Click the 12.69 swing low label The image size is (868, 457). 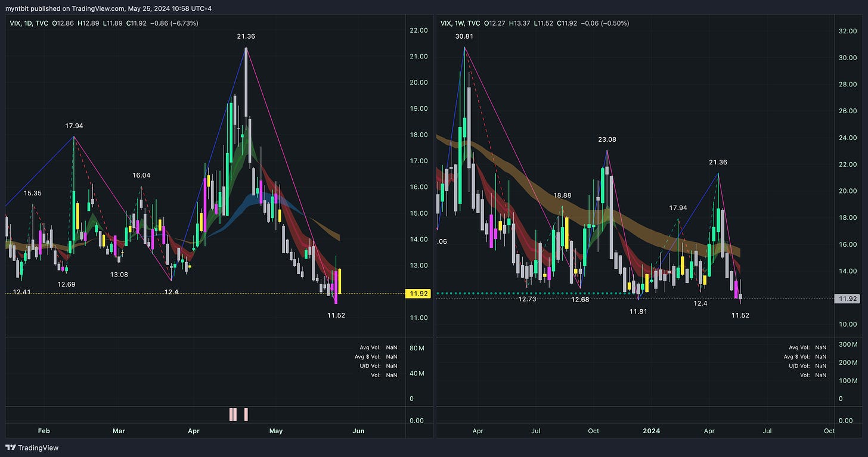66,284
